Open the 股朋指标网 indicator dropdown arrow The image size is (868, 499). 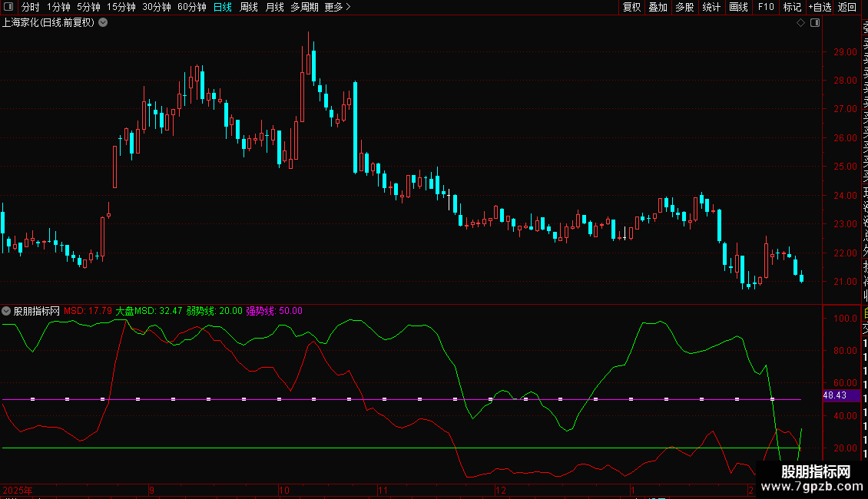pos(7,311)
